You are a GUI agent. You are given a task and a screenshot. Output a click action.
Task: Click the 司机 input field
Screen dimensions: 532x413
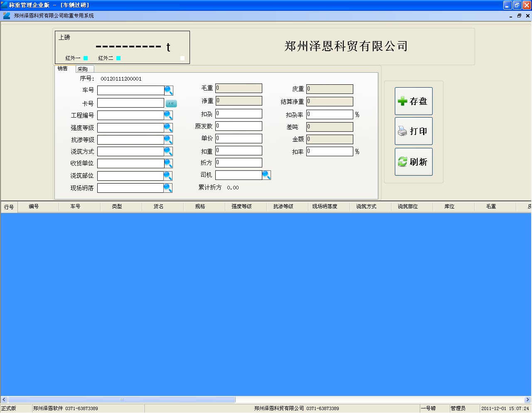click(239, 175)
